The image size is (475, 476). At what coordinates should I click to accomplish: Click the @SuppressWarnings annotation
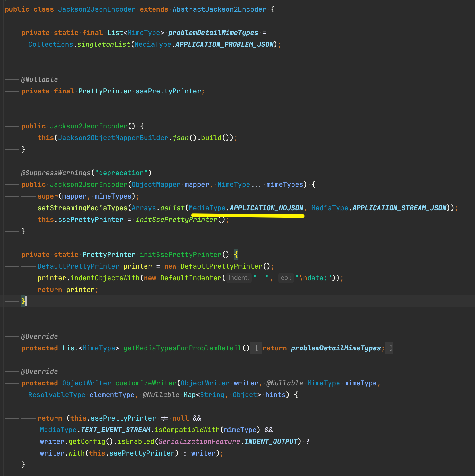pos(56,173)
